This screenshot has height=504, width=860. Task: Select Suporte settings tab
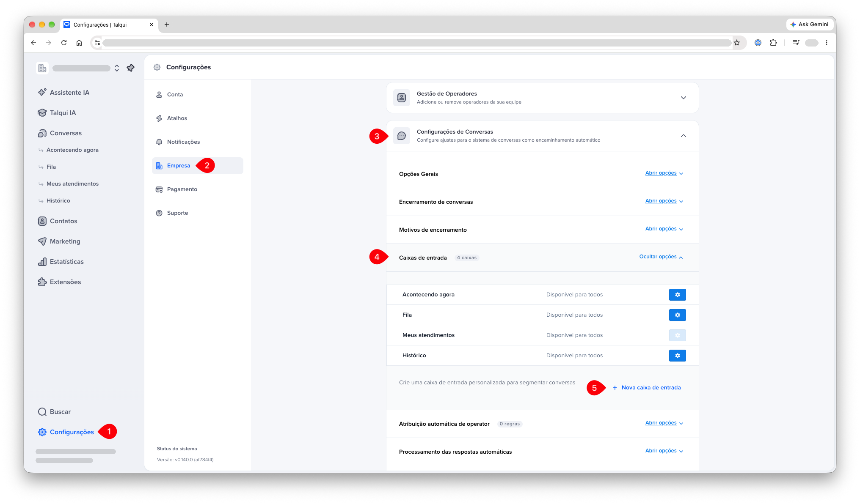pyautogui.click(x=197, y=213)
